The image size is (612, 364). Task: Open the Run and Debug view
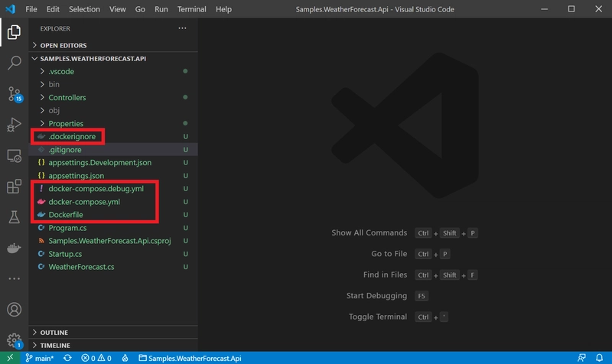[14, 125]
